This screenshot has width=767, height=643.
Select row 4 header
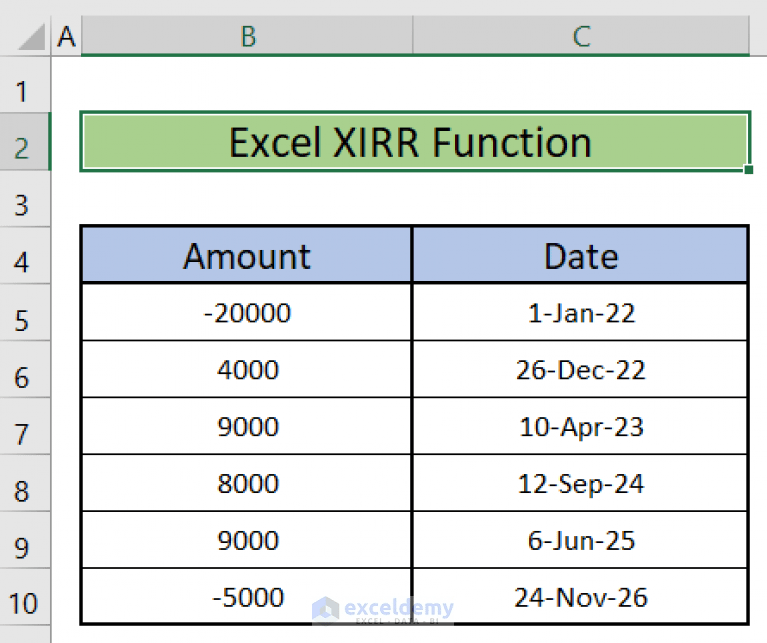25,255
